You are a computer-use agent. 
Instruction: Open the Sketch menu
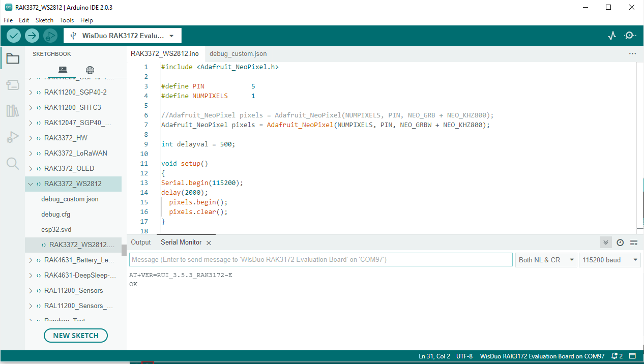44,20
